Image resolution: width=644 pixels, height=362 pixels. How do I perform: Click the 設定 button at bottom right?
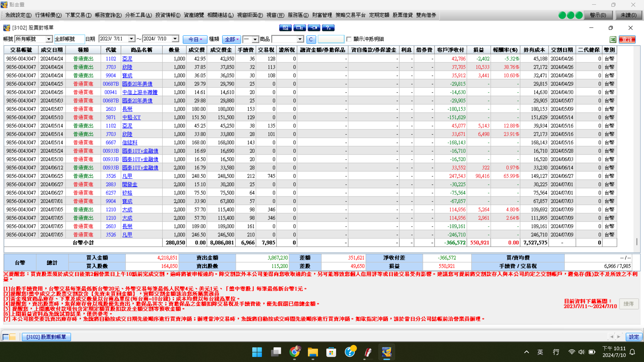click(634, 337)
